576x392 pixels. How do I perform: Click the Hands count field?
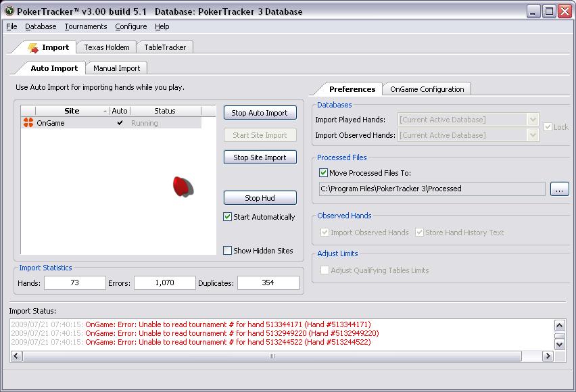click(75, 283)
